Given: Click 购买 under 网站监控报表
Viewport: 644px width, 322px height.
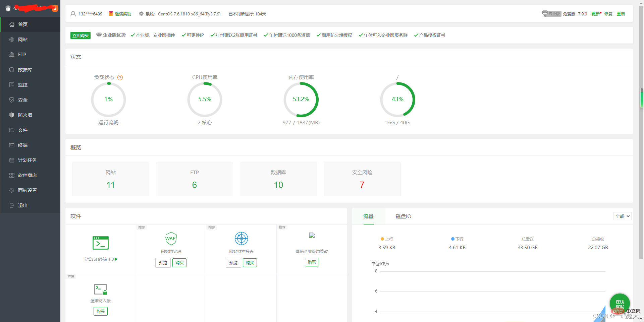Looking at the screenshot, I should click(x=250, y=263).
